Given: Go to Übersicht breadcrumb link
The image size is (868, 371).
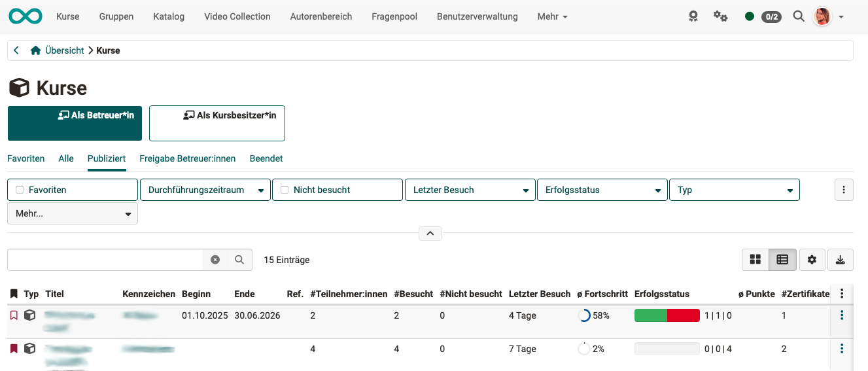Looking at the screenshot, I should [x=64, y=50].
